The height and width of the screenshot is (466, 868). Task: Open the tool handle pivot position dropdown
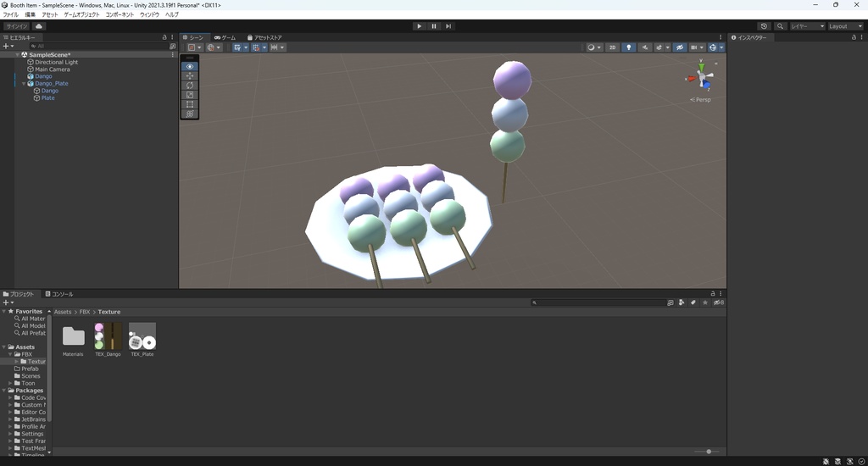(x=194, y=47)
